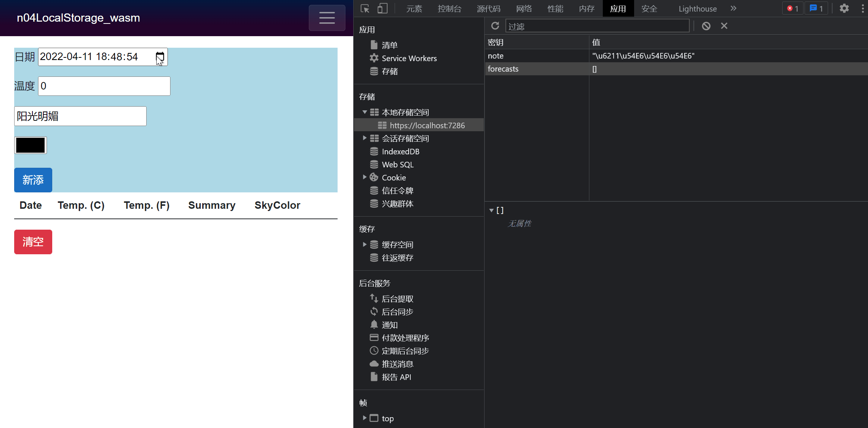Click the inspect element picker icon
This screenshot has height=428, width=868.
tap(365, 9)
